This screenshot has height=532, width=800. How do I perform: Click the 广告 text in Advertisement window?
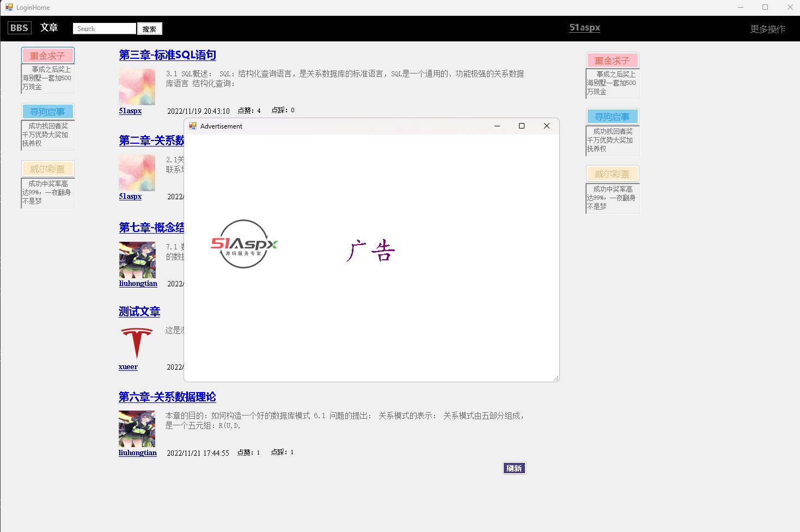click(x=370, y=250)
